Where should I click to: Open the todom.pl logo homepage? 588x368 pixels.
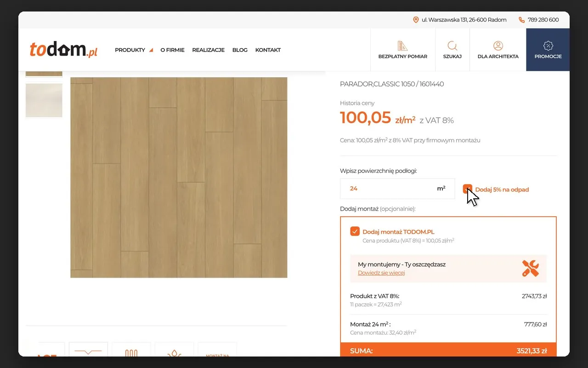(x=63, y=50)
